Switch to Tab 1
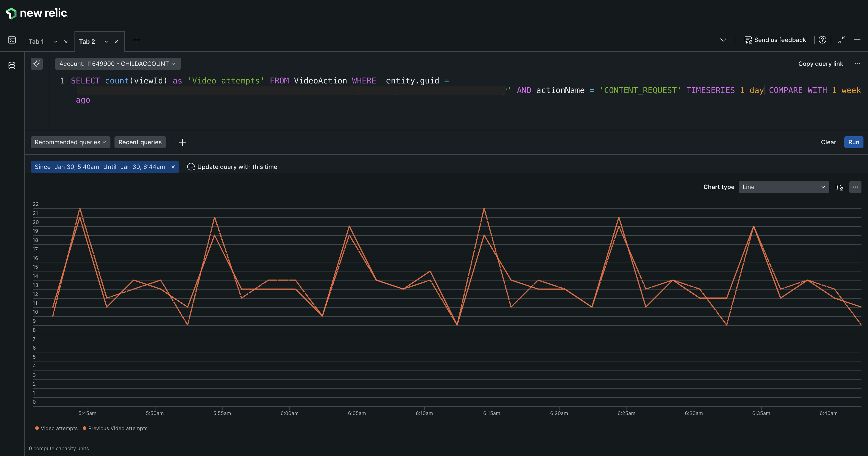 tap(36, 42)
